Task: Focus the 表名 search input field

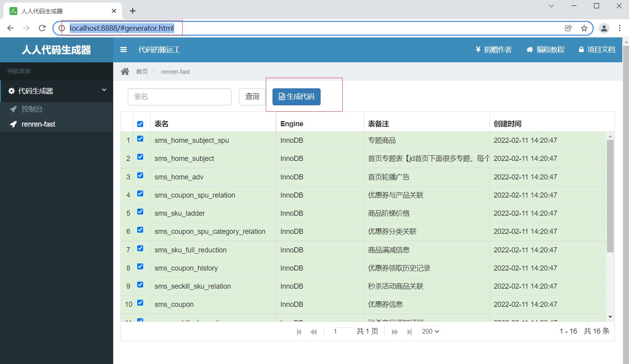Action: click(x=179, y=97)
